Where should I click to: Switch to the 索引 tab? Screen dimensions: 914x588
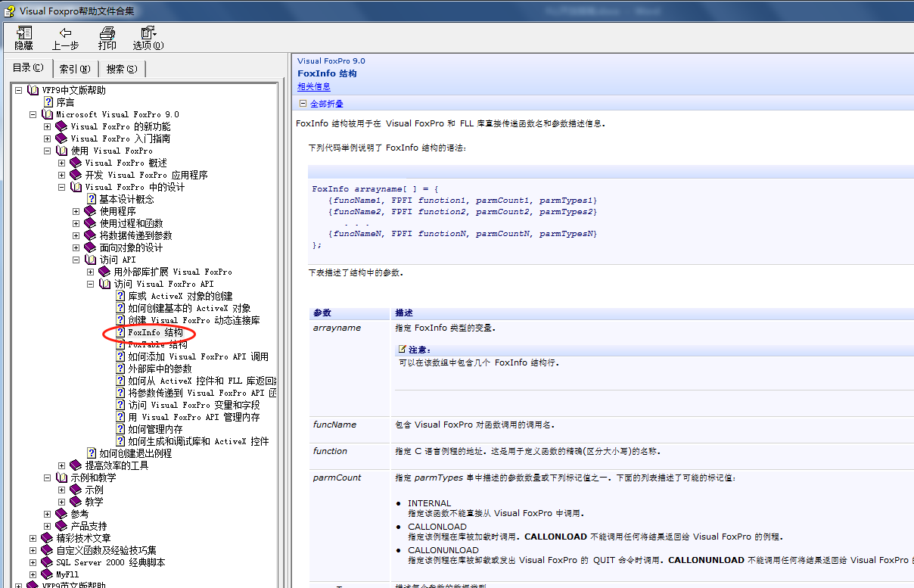point(75,69)
